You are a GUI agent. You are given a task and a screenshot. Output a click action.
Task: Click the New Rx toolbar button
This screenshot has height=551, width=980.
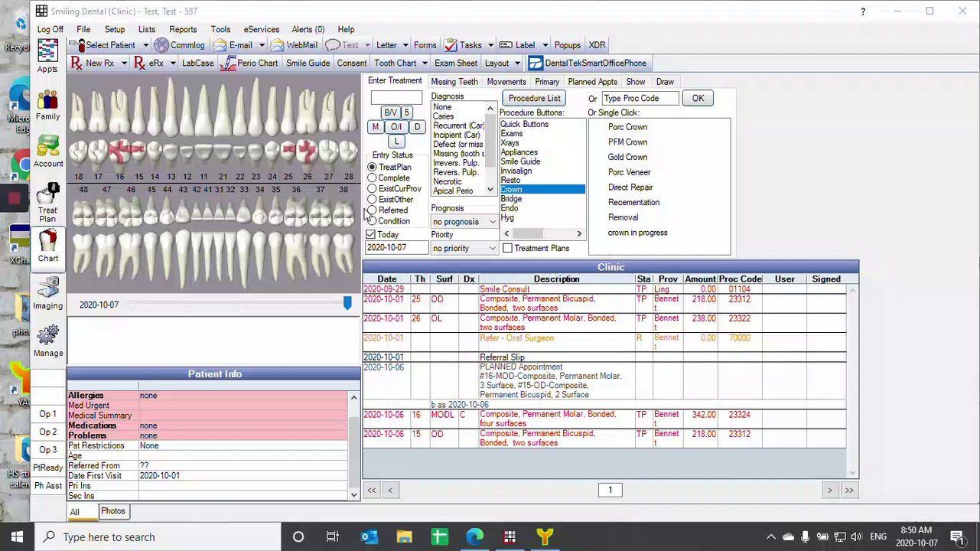(x=93, y=64)
